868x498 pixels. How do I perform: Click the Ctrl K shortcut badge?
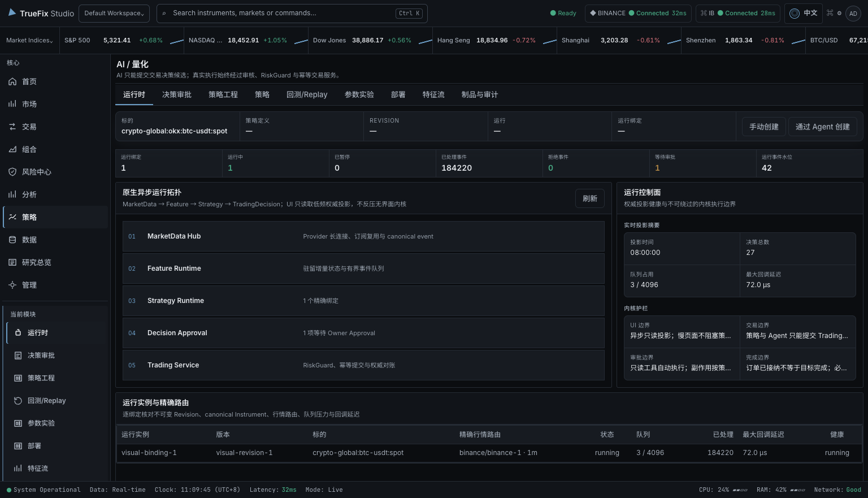point(410,13)
